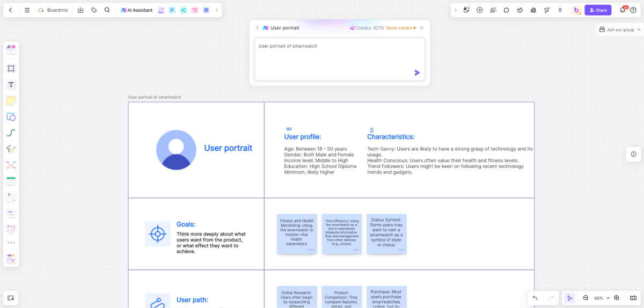Viewport: 644px width, 308px height.
Task: Open the AI Assistant
Action: click(x=136, y=10)
